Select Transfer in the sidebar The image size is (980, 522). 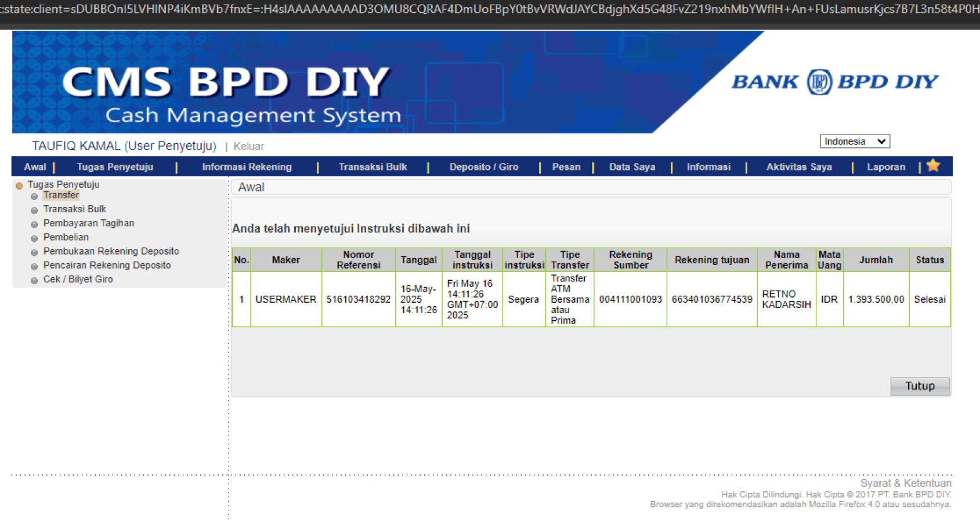coord(61,195)
